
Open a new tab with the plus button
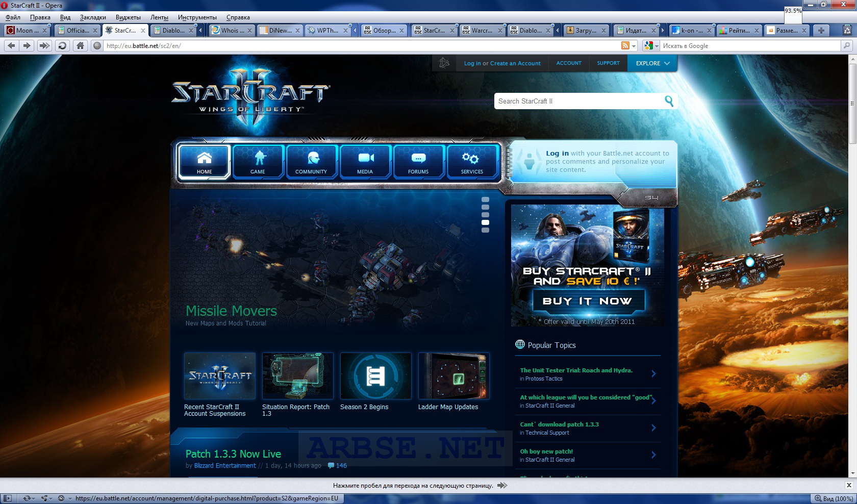pos(821,30)
